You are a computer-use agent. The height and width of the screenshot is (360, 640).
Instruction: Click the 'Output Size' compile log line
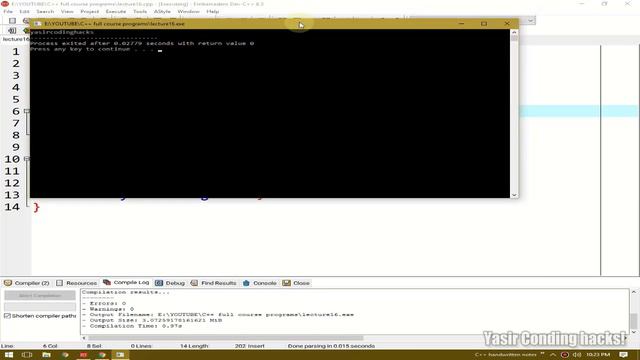[x=152, y=320]
